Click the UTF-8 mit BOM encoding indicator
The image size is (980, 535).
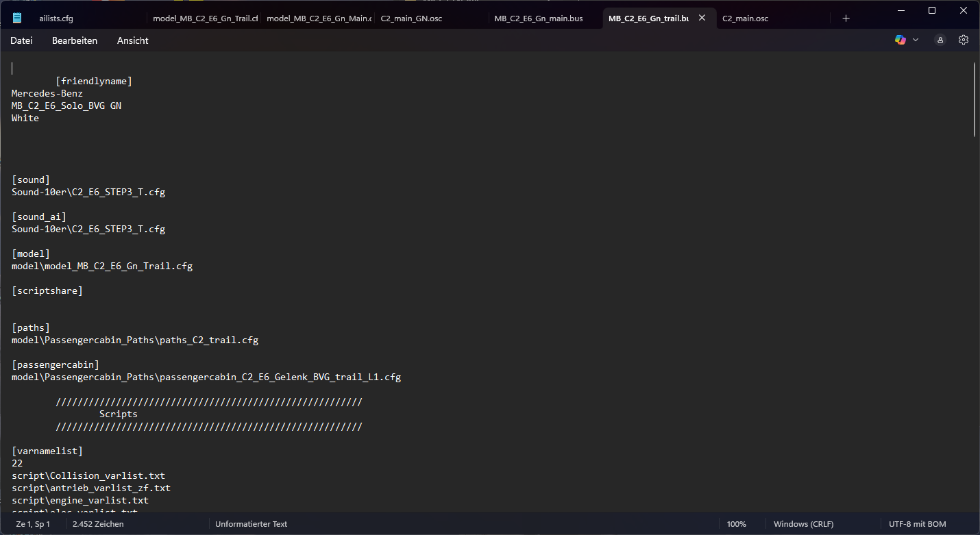point(917,524)
